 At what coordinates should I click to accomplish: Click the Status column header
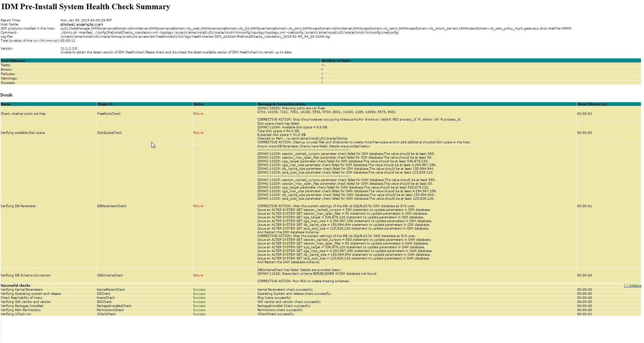point(199,104)
